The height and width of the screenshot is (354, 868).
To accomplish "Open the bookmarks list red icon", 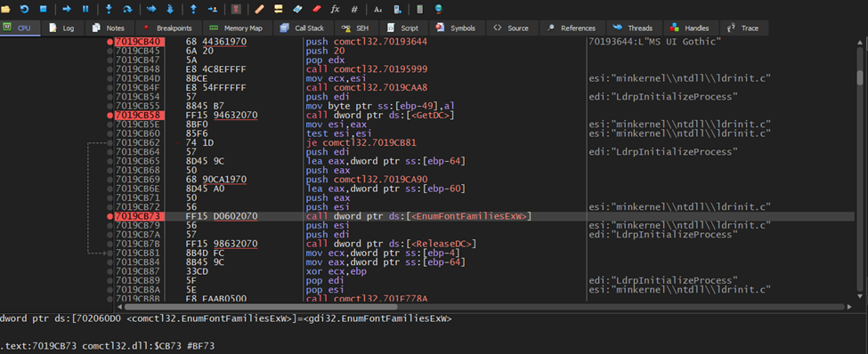I will click(x=316, y=9).
